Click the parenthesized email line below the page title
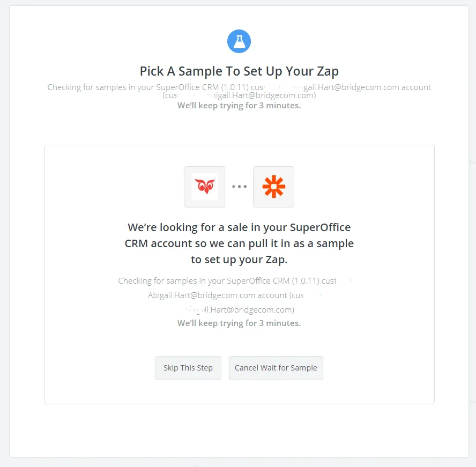476x467 pixels. pyautogui.click(x=239, y=96)
